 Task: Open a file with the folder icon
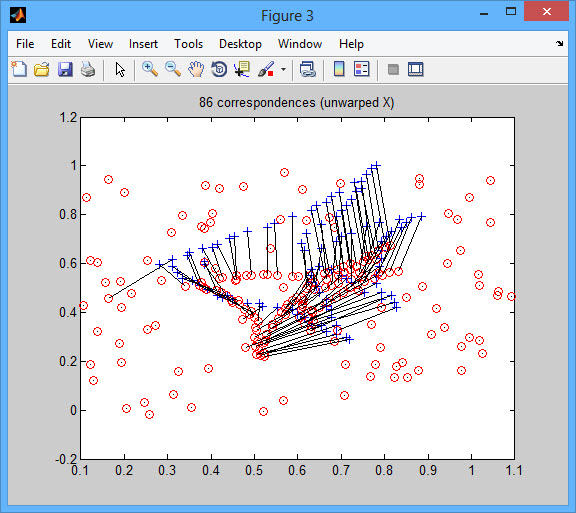[x=42, y=69]
